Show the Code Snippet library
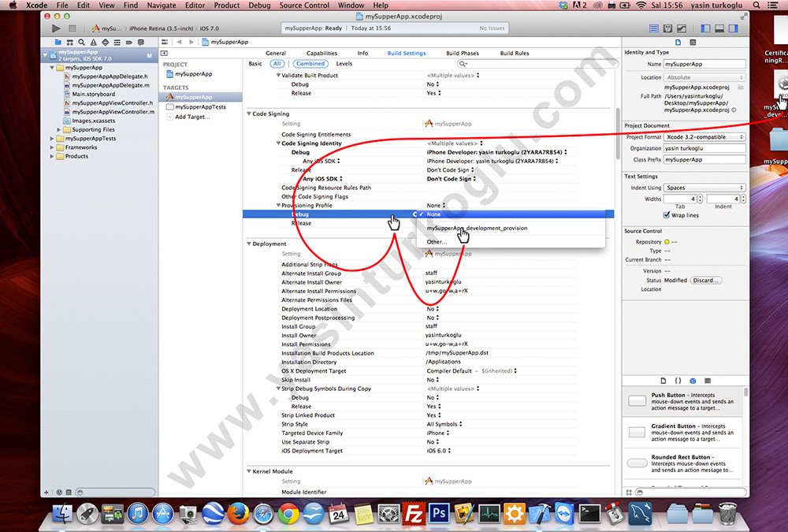Screen dimensions: 788x532 678,381
